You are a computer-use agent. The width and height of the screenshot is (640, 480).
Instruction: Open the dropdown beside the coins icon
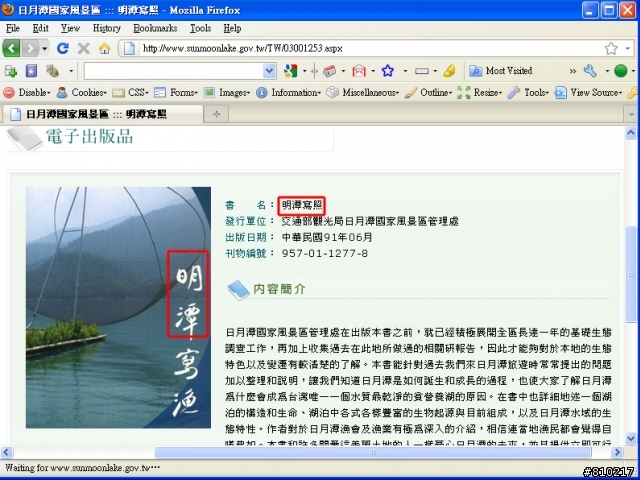[71, 71]
